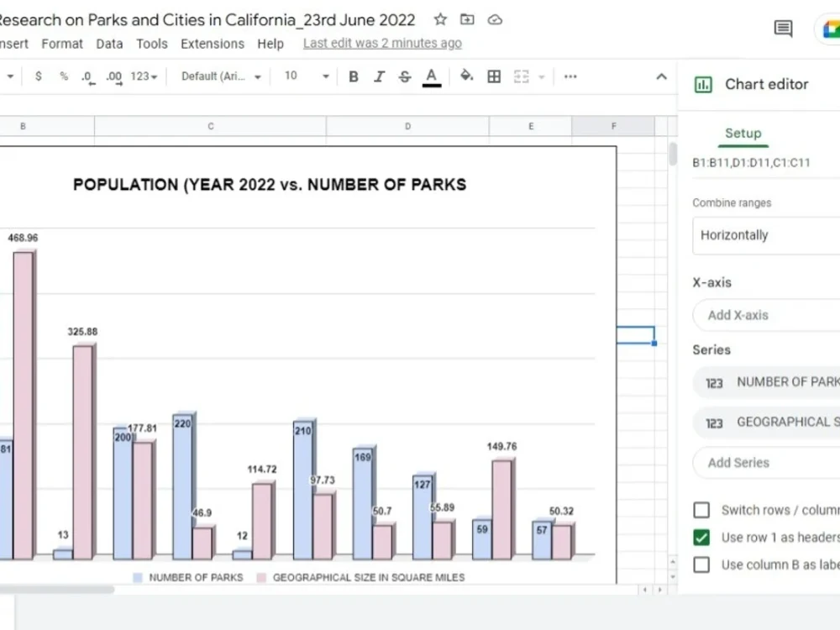This screenshot has height=630, width=840.
Task: Click the scroll right arrow at the bottom
Action: click(x=660, y=590)
